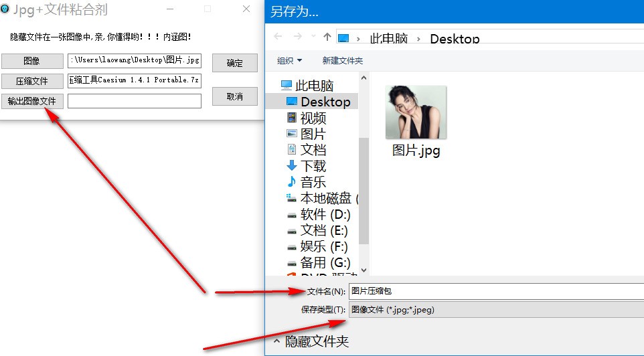Click the 下载 blue down arrow icon
Image resolution: width=644 pixels, height=356 pixels.
[x=292, y=165]
